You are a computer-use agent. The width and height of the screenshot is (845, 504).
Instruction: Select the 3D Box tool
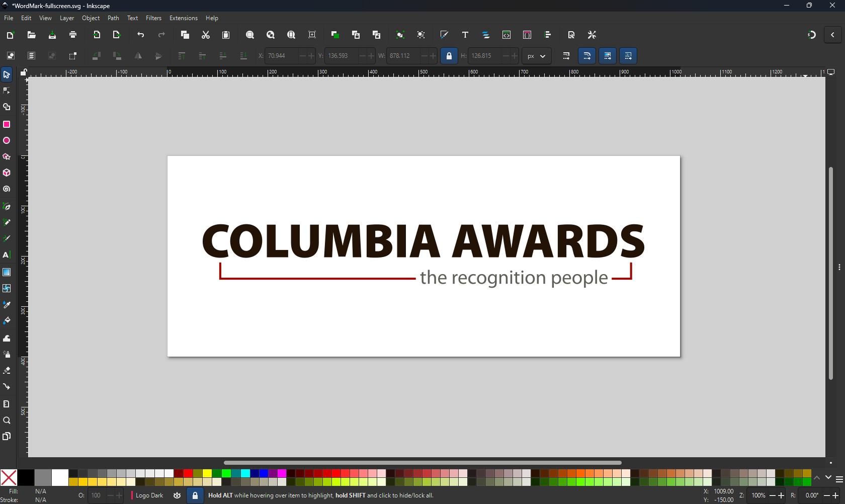pyautogui.click(x=7, y=173)
